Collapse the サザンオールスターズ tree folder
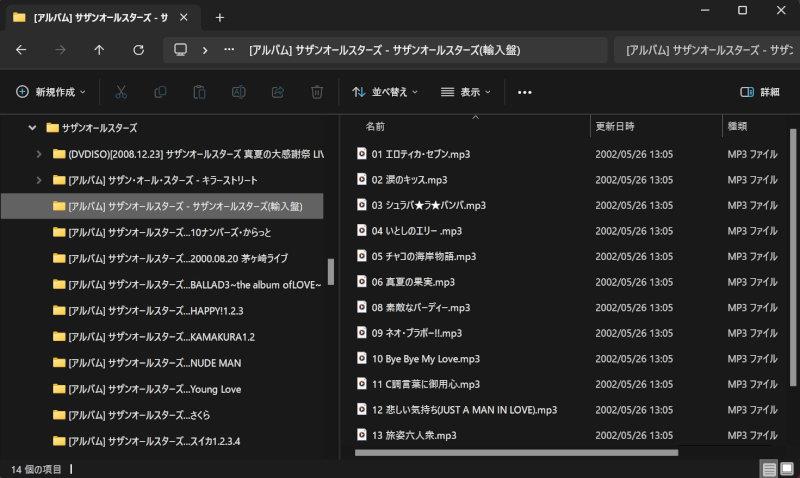 click(x=32, y=128)
